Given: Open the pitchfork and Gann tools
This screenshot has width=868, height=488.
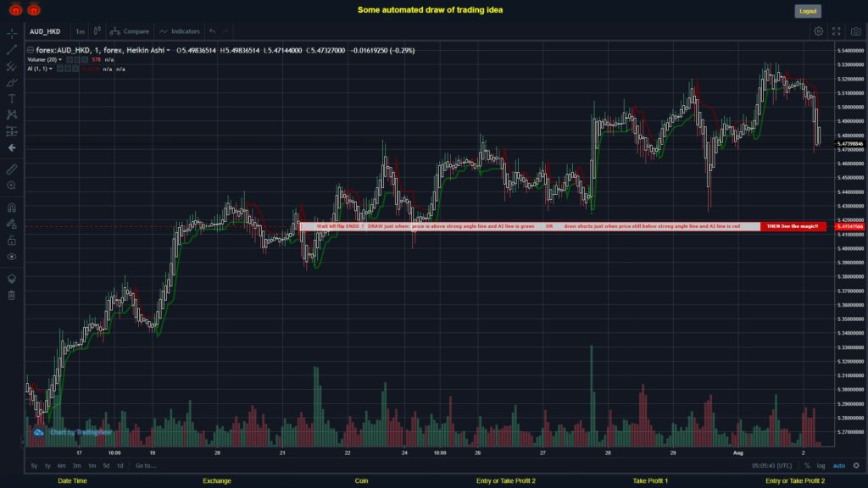Looking at the screenshot, I should (x=12, y=66).
